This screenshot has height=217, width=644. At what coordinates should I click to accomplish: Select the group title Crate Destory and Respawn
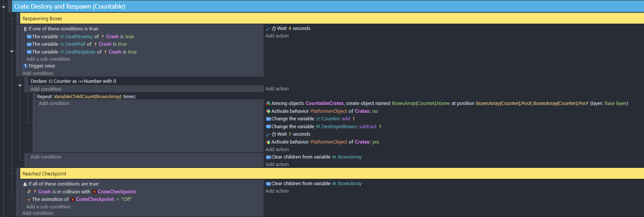(x=70, y=6)
